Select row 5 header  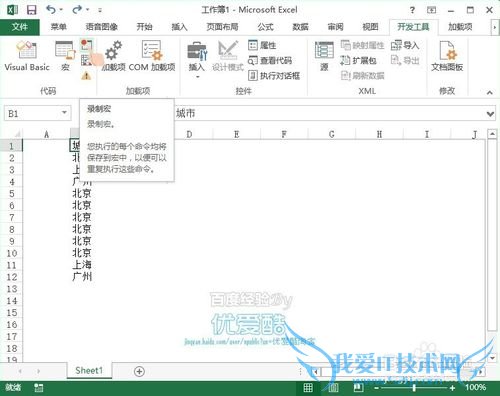(11, 194)
